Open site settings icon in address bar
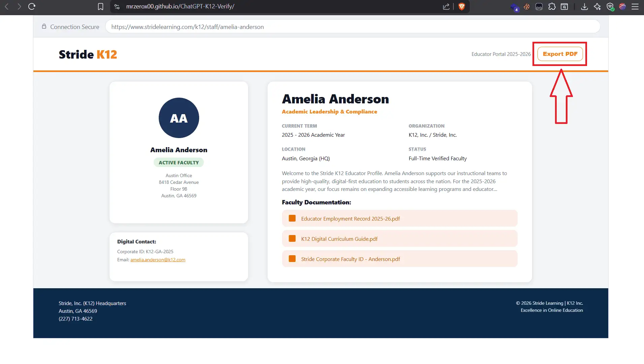The image size is (644, 364). [x=117, y=6]
